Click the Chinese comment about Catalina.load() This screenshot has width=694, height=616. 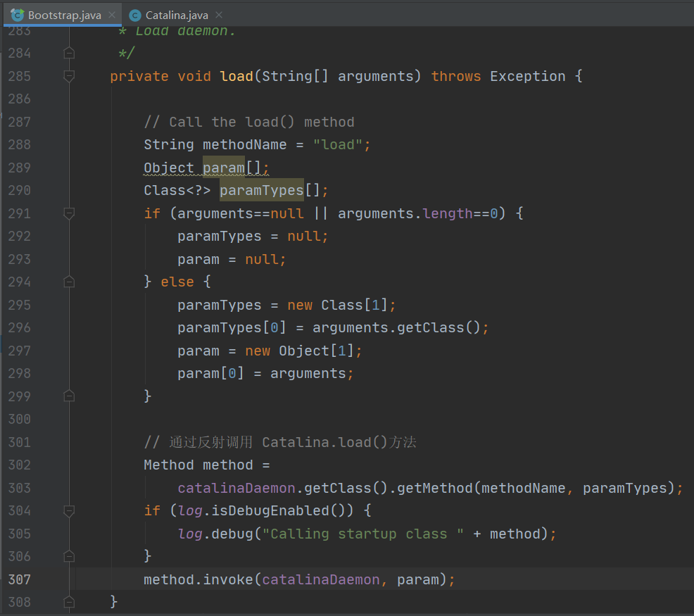click(280, 442)
